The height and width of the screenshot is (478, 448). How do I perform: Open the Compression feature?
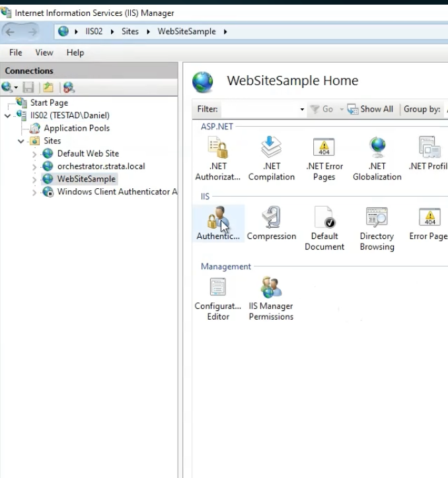[272, 223]
